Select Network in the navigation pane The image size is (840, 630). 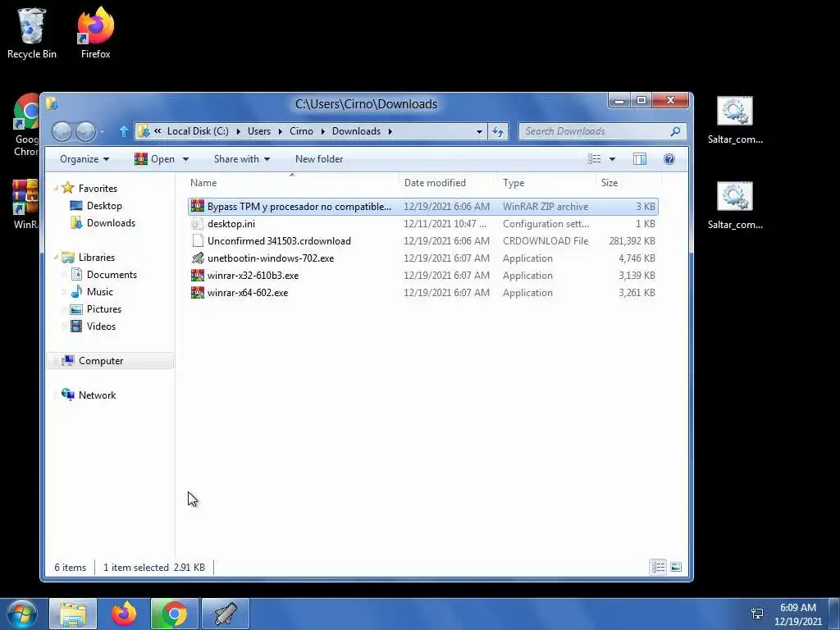[x=89, y=395]
